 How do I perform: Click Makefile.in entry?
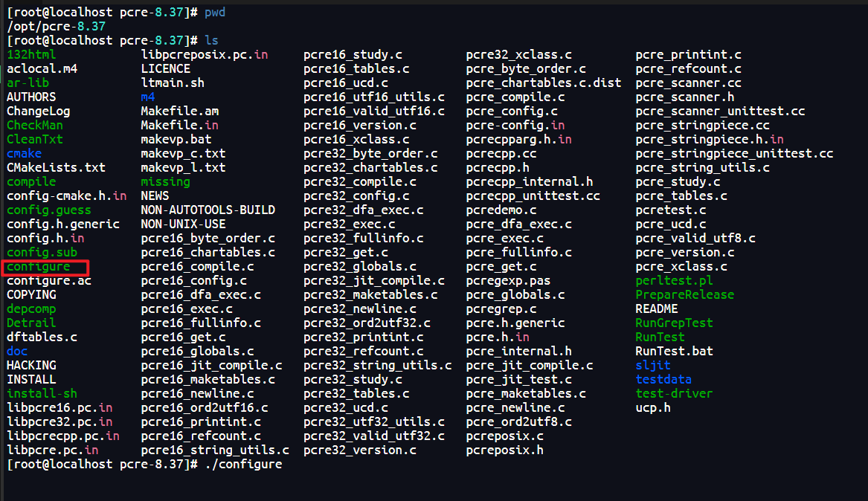180,125
